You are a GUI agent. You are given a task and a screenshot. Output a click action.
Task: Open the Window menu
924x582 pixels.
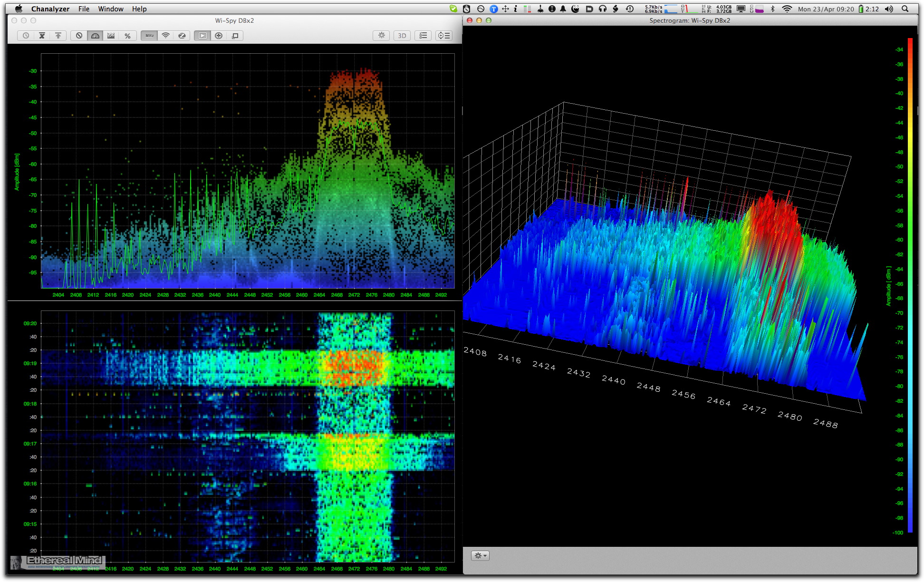pyautogui.click(x=111, y=9)
